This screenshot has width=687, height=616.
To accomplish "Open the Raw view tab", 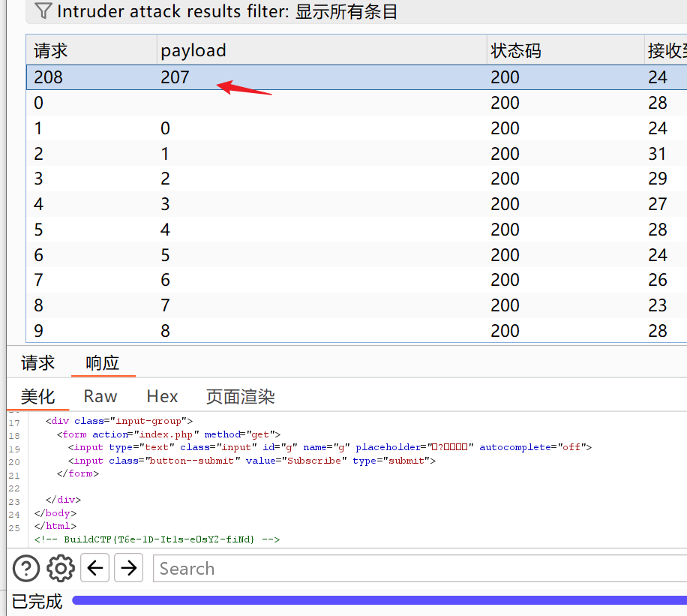I will tap(100, 397).
